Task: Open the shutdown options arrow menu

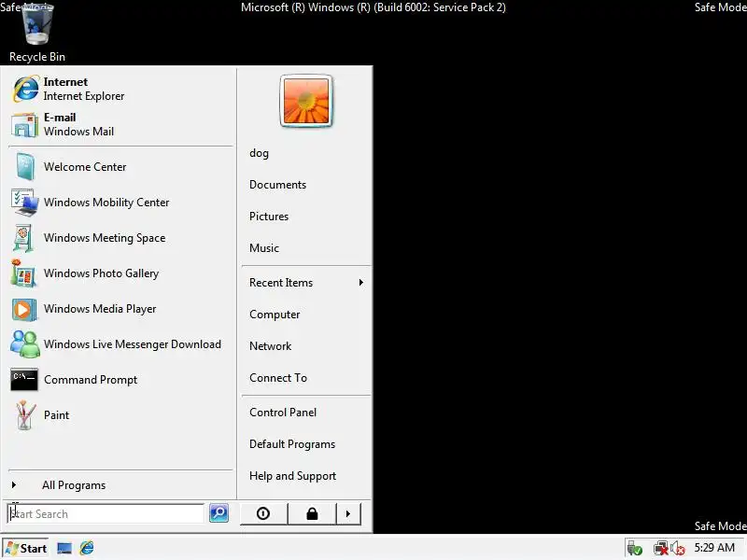Action: [348, 514]
